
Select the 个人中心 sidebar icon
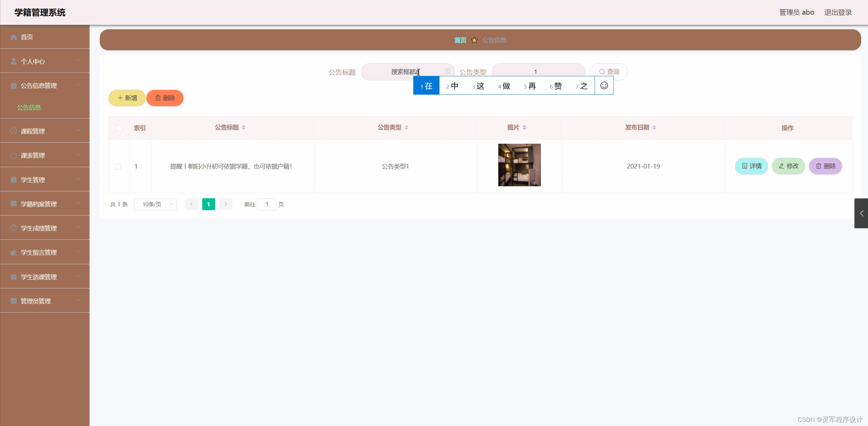13,61
